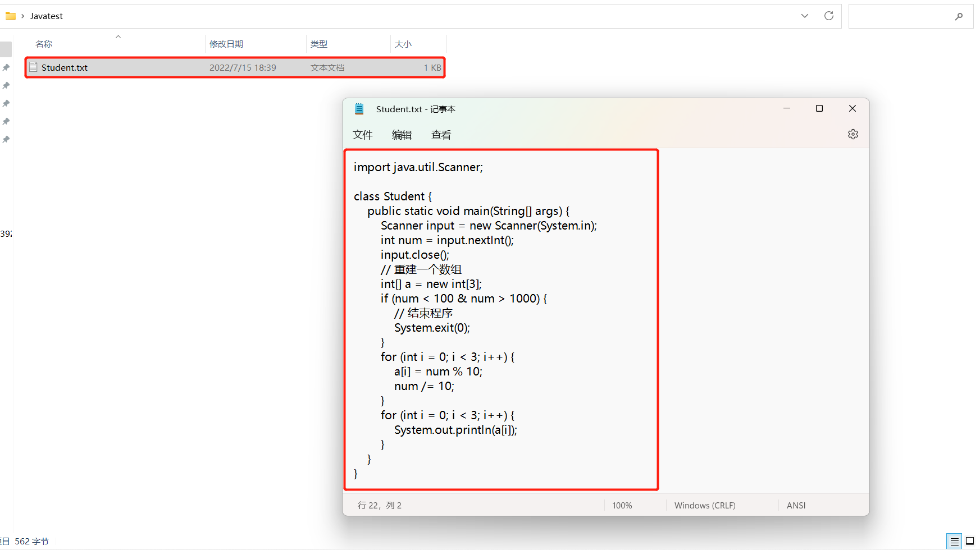Sort by 大小 column header
The height and width of the screenshot is (550, 980).
403,44
